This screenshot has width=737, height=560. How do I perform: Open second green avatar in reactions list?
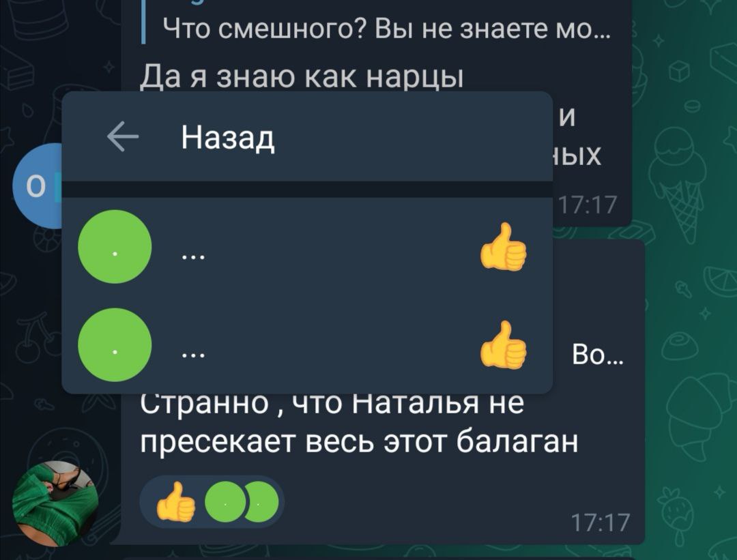(x=115, y=345)
